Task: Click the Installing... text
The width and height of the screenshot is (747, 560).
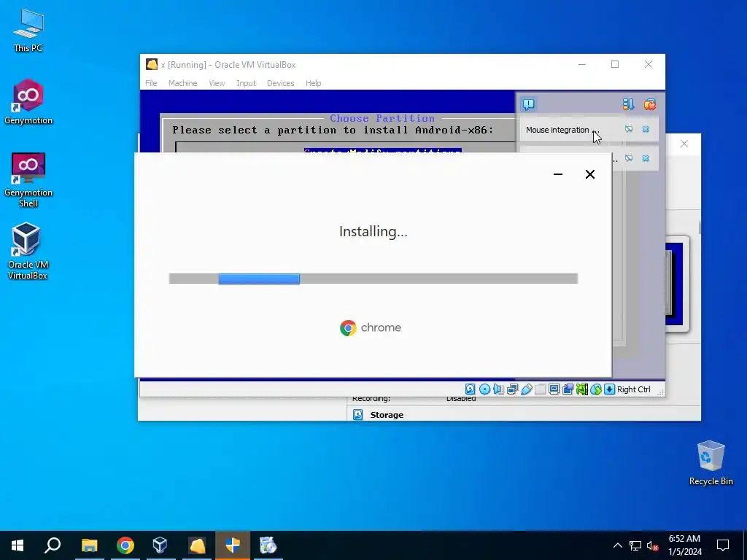Action: 373,231
